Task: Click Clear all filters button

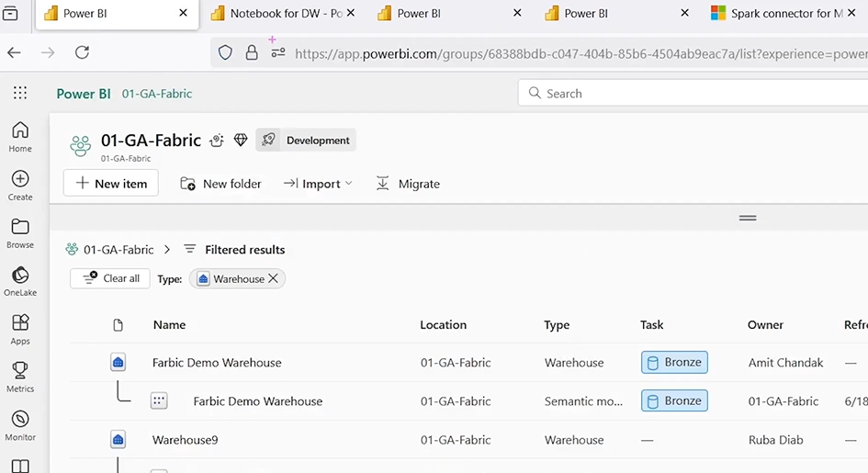Action: coord(110,278)
